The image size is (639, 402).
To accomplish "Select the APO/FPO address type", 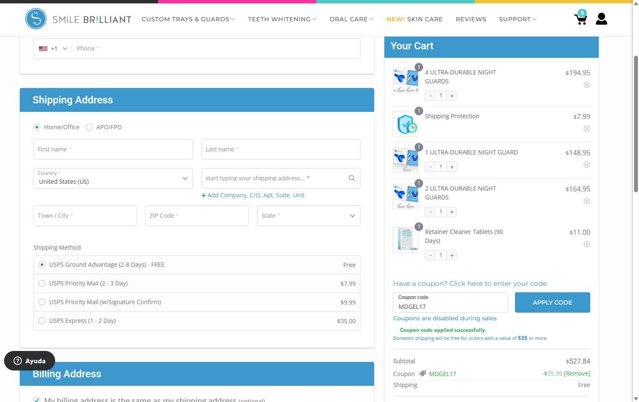I will coord(89,127).
